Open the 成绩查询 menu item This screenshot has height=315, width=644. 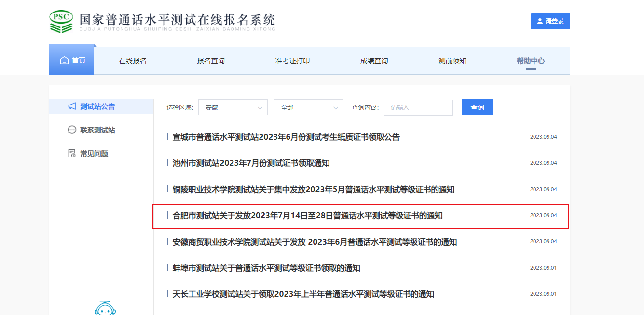pyautogui.click(x=374, y=61)
